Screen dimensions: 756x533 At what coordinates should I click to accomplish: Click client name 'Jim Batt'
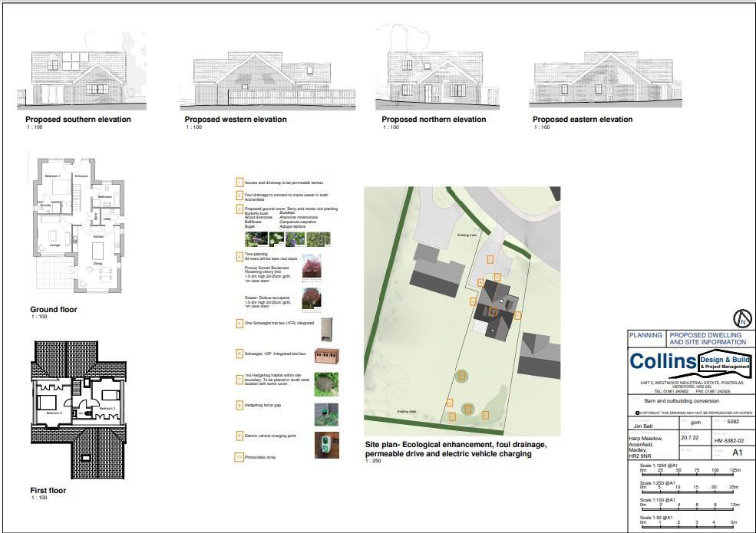click(642, 426)
